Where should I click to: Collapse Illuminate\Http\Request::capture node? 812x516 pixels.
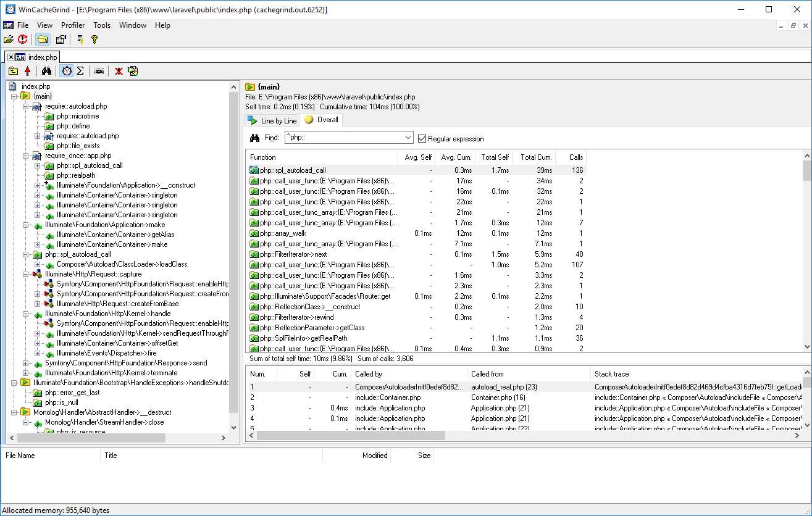tap(26, 274)
